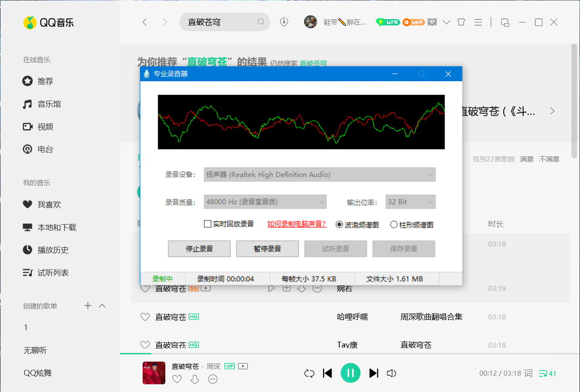The height and width of the screenshot is (392, 580).
Task: Watch the MV of the now-playing song
Action: coord(243,366)
